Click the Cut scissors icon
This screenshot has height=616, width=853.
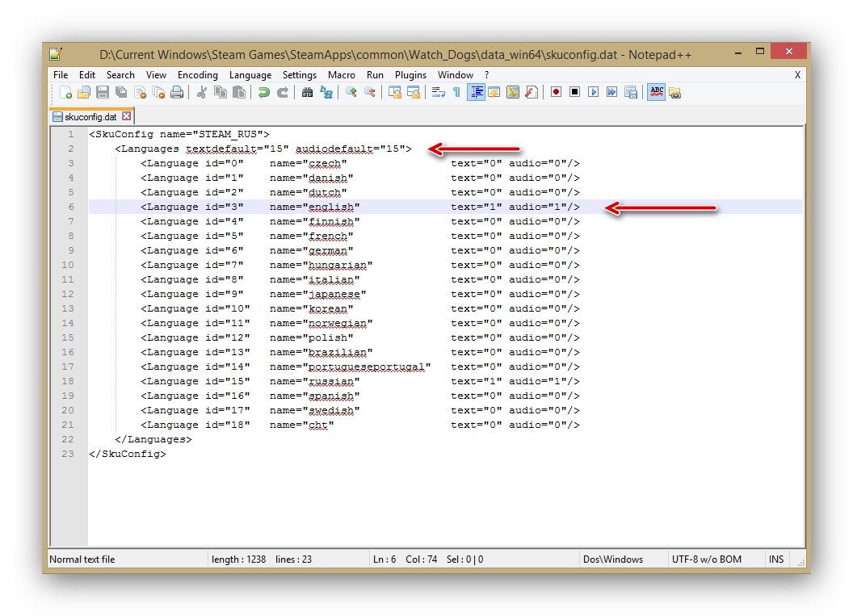click(202, 93)
